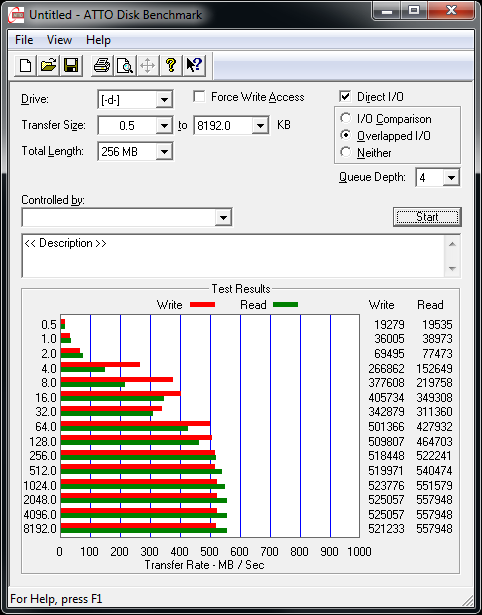
Task: Close the ATTO Disk Benchmark window
Action: point(452,11)
